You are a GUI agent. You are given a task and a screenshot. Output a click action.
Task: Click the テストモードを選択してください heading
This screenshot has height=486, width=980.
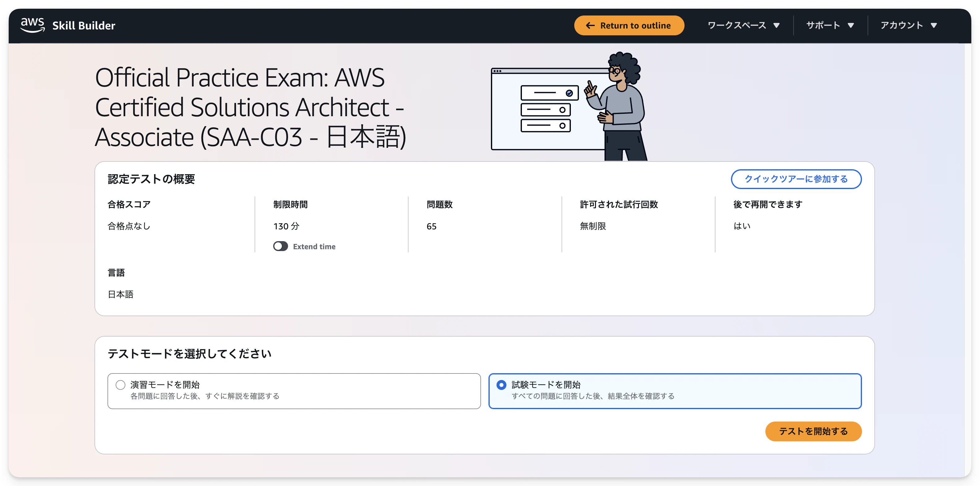(189, 354)
